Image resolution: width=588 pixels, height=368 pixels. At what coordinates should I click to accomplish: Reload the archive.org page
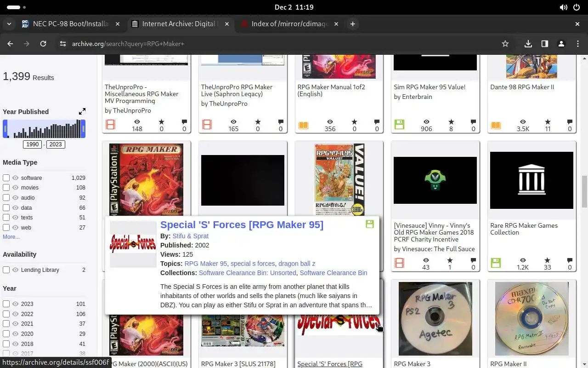(x=43, y=44)
